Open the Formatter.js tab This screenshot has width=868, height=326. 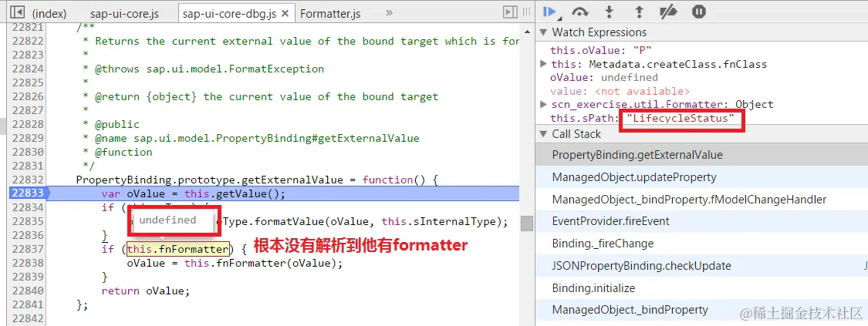coord(330,13)
